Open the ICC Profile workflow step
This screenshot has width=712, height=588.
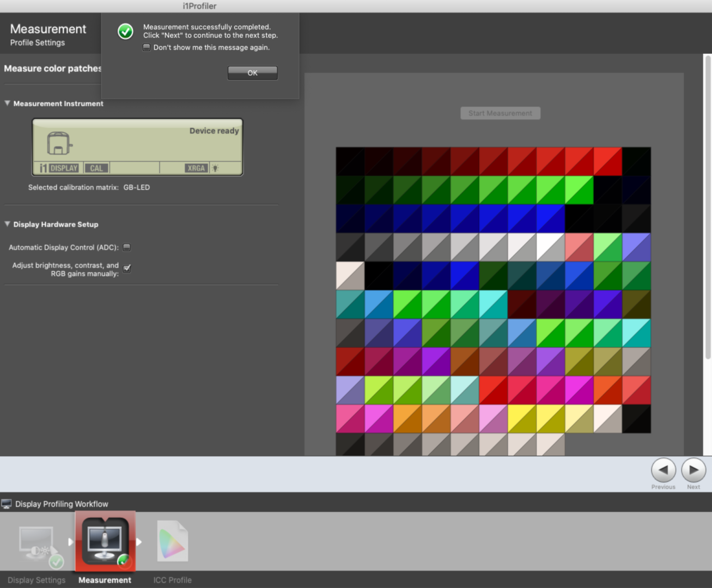tap(172, 542)
